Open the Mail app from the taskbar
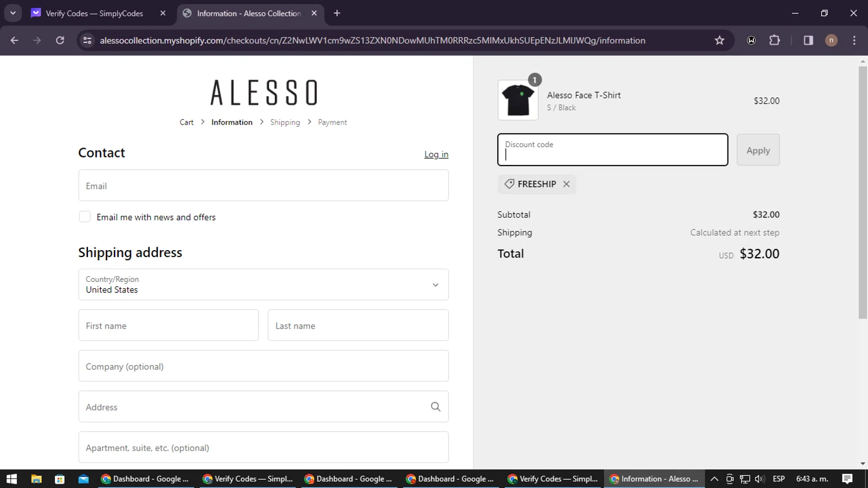The width and height of the screenshot is (868, 488). (x=83, y=479)
